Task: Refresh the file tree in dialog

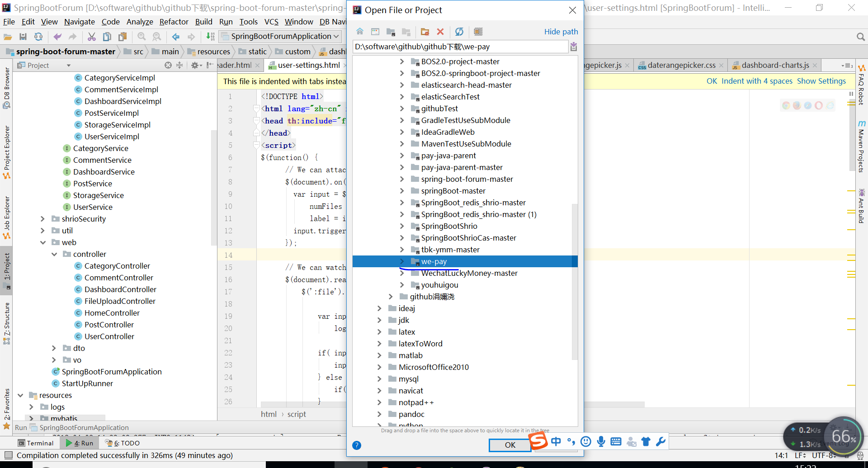Action: 459,32
